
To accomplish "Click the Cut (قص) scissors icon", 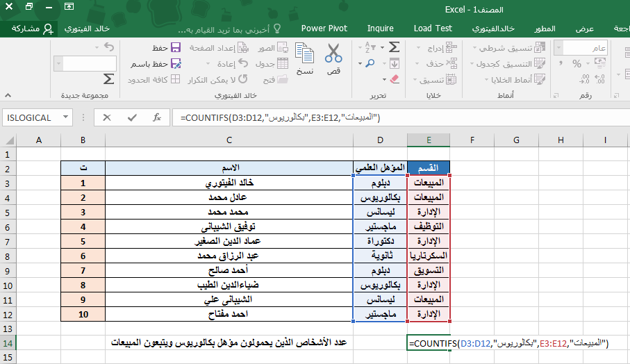I will [x=333, y=53].
